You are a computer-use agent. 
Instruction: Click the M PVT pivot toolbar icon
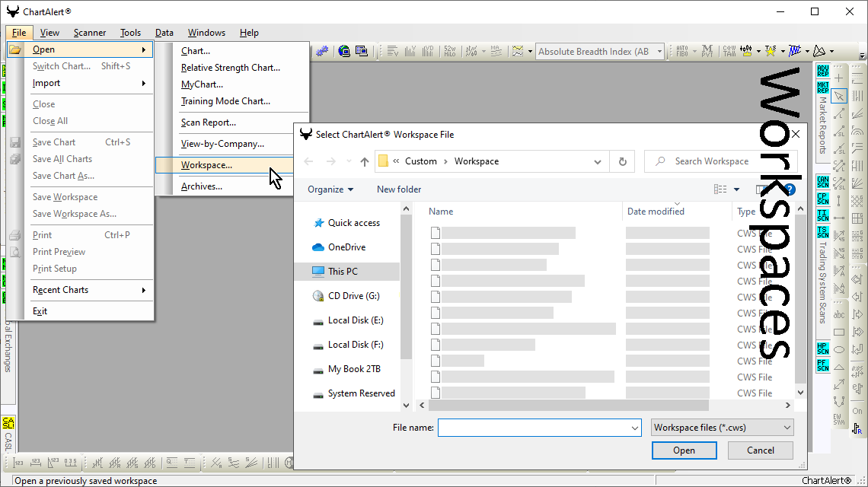(x=707, y=52)
